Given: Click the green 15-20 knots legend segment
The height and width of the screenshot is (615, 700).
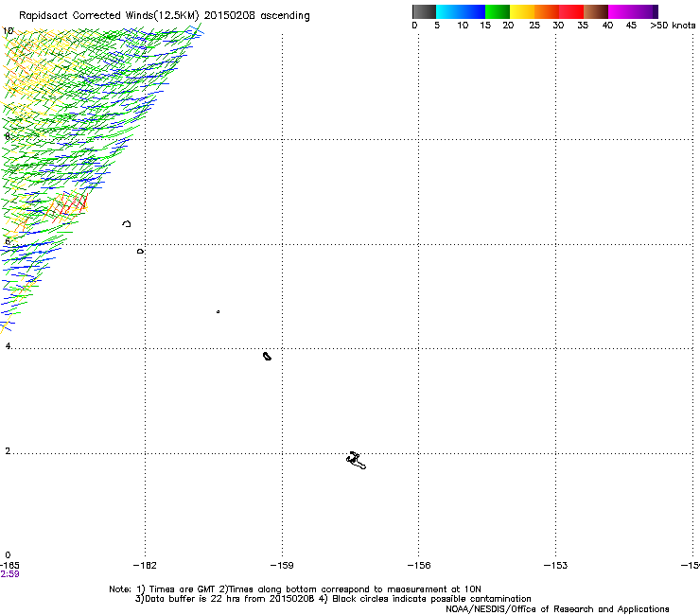Looking at the screenshot, I should [x=498, y=11].
